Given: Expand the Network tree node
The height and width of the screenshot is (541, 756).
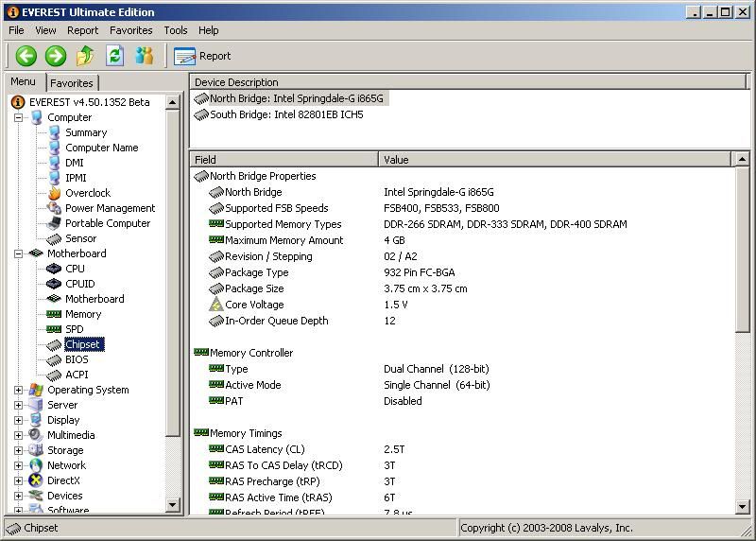Looking at the screenshot, I should click(x=18, y=465).
